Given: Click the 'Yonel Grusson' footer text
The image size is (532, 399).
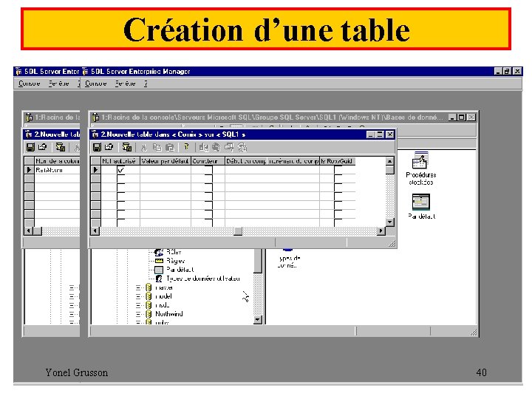Looking at the screenshot, I should point(77,372).
